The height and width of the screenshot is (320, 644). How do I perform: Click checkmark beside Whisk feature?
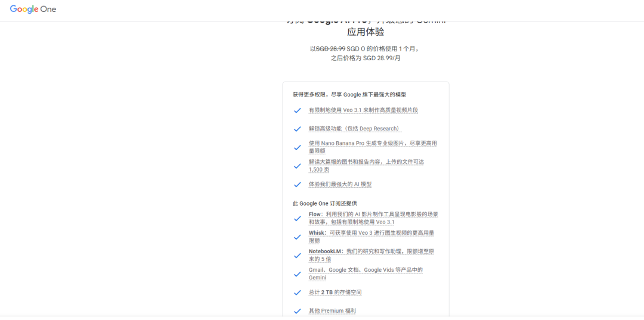coord(298,237)
